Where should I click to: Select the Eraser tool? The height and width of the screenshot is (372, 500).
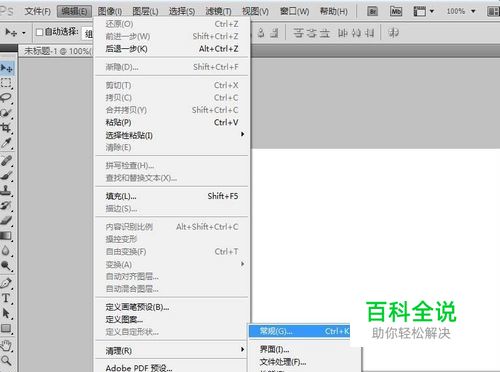6,220
